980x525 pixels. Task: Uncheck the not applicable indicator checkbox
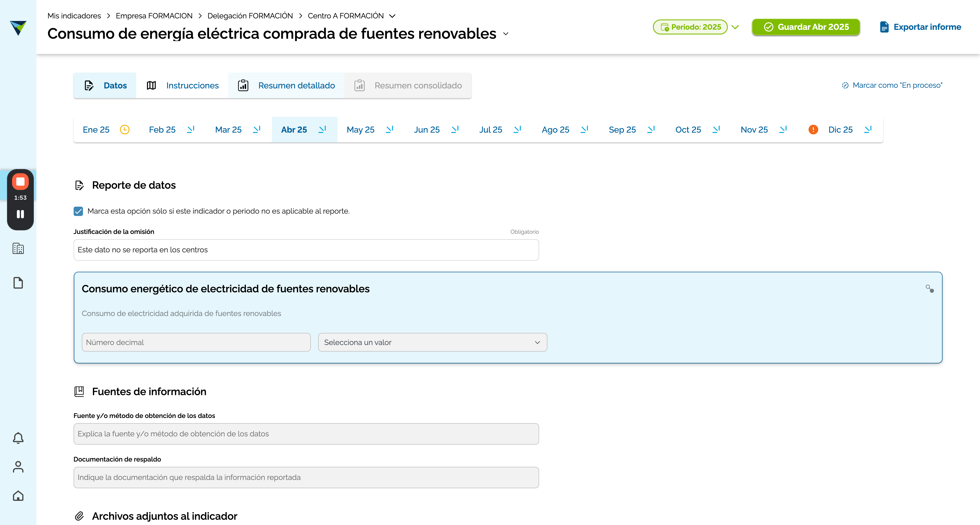click(x=78, y=211)
